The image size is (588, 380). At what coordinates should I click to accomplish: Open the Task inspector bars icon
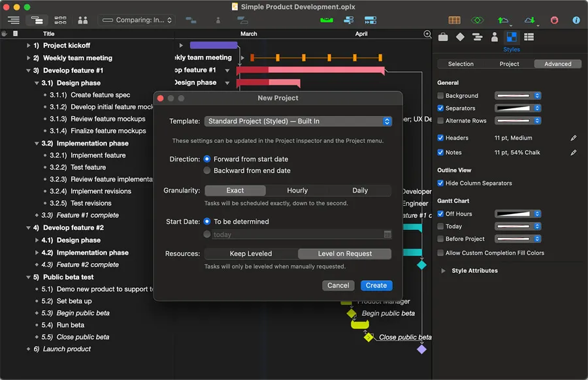pyautogui.click(x=477, y=37)
